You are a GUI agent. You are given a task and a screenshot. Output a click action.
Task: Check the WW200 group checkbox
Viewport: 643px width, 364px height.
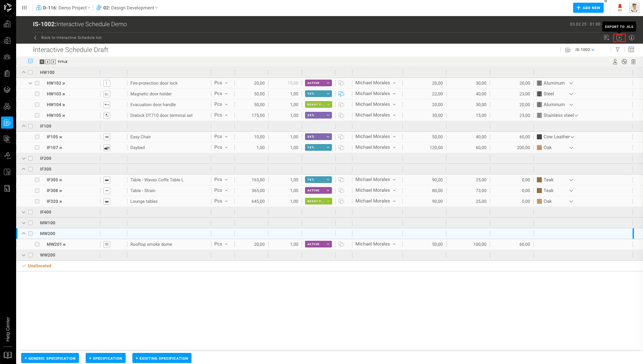point(31,255)
